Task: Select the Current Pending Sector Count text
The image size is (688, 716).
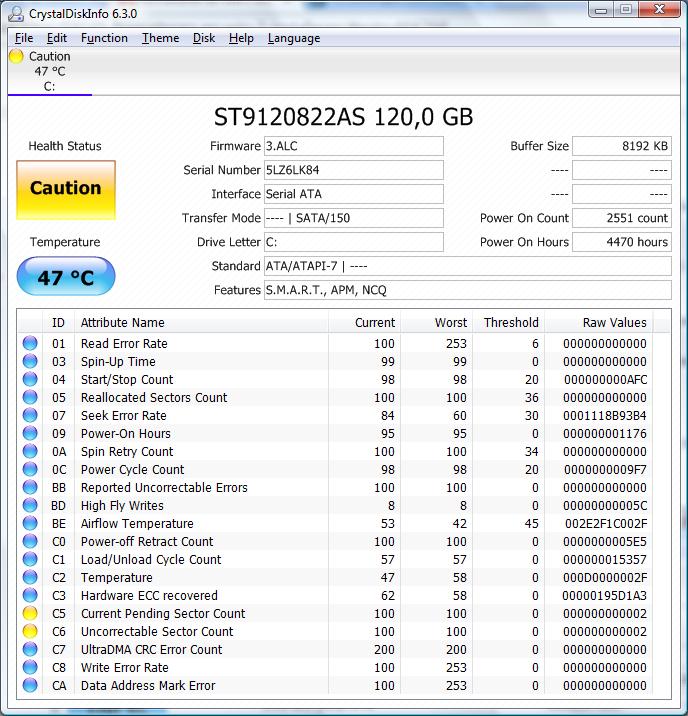Action: pyautogui.click(x=163, y=613)
